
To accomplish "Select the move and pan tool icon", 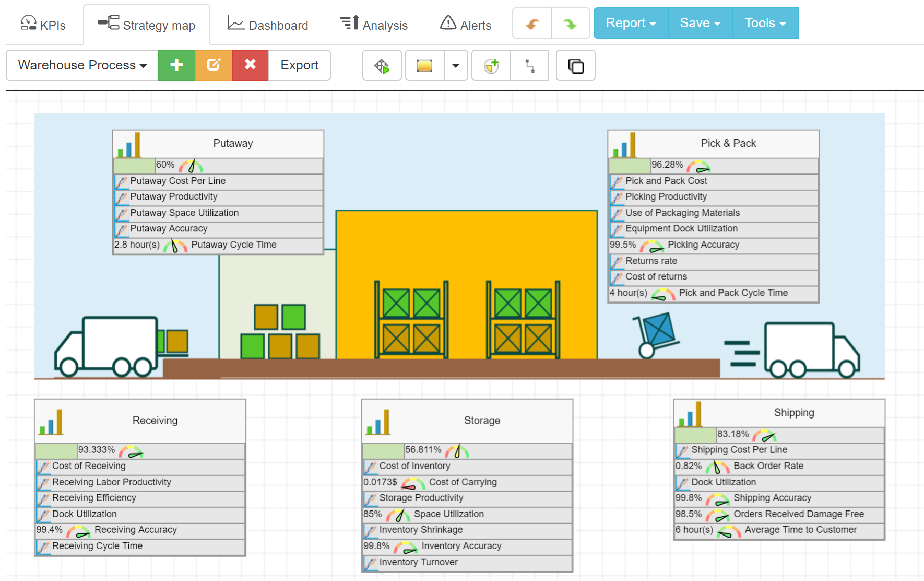I will tap(382, 66).
